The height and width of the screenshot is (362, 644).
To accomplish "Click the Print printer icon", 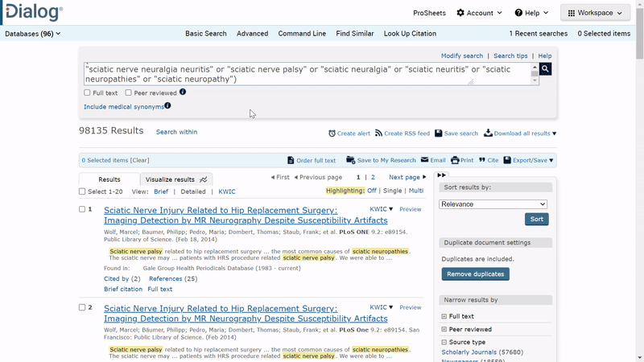I will point(456,160).
